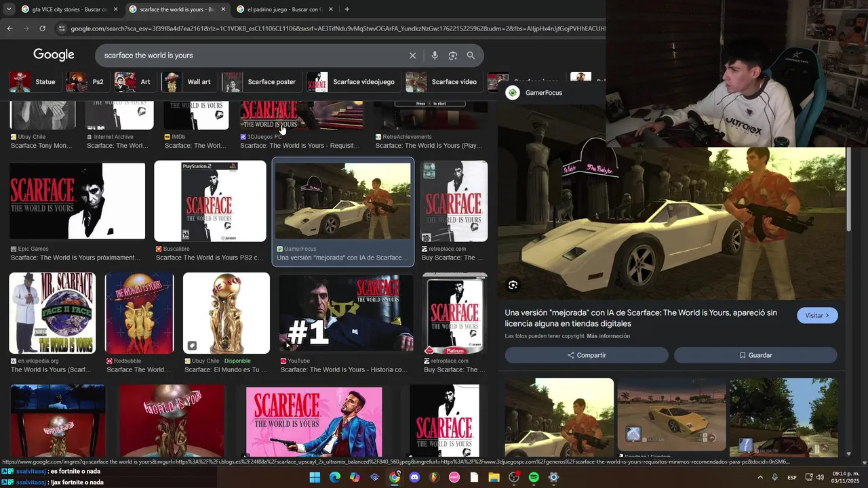Open Spotify from taskbar
868x488 pixels.
pos(534,477)
